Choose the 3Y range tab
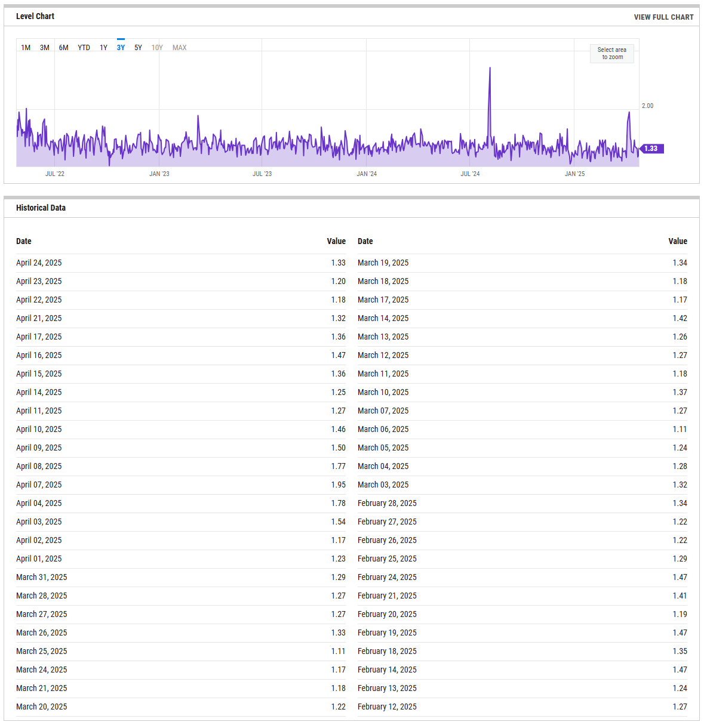Screen dimensions: 704x728 click(x=121, y=48)
